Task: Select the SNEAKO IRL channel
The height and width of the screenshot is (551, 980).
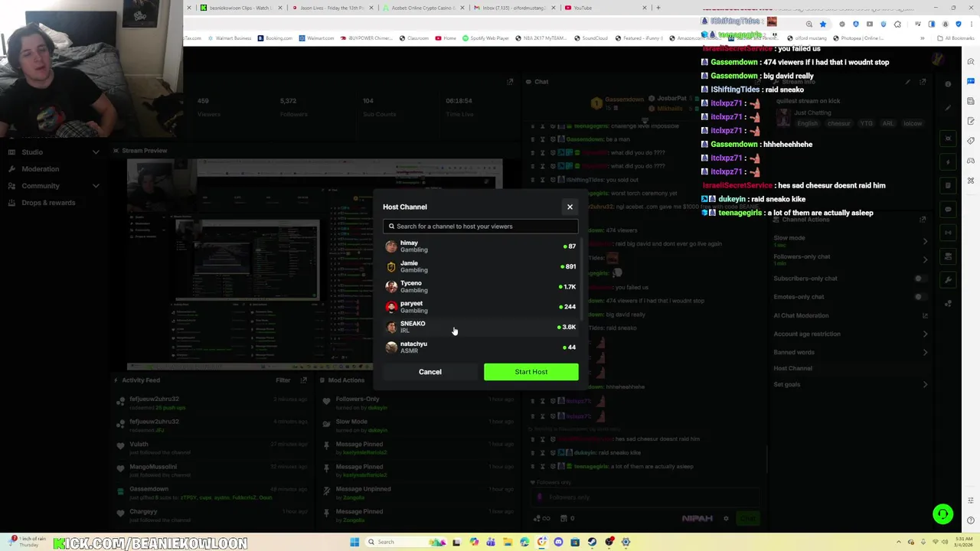Action: tap(481, 327)
